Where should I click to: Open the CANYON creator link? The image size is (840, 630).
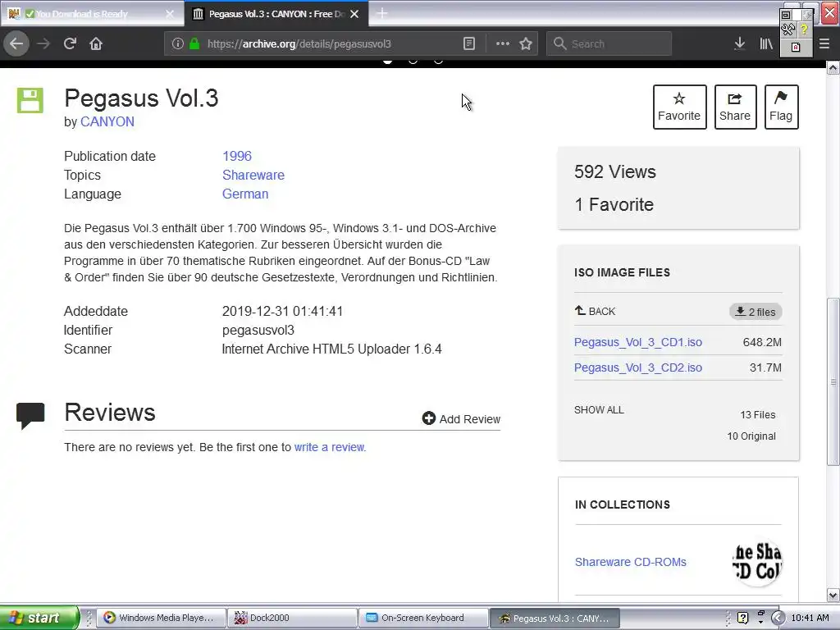pos(107,121)
